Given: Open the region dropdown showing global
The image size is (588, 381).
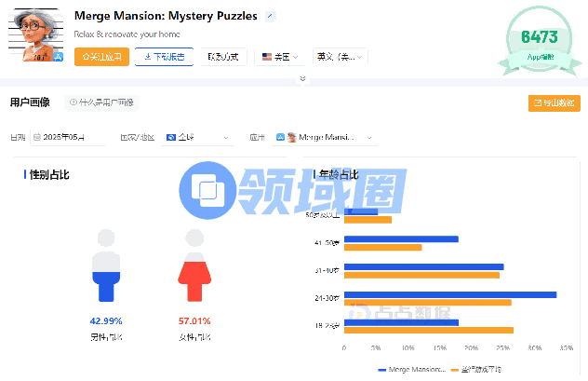Looking at the screenshot, I should point(197,138).
